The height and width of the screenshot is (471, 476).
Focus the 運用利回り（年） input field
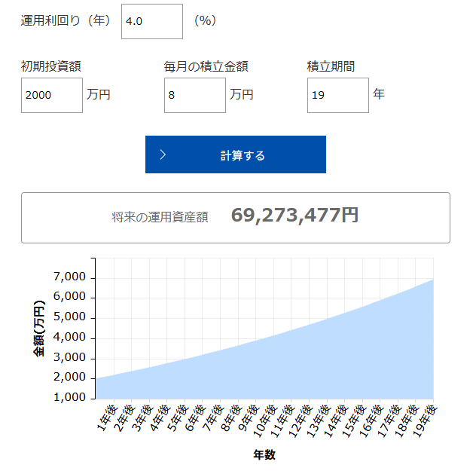151,21
